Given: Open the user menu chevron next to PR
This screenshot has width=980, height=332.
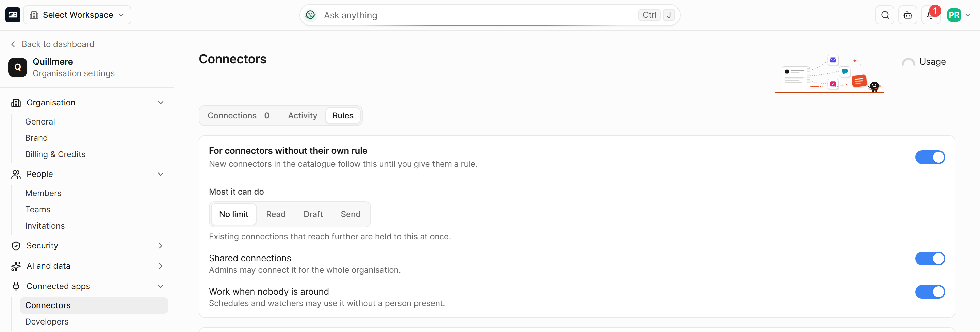Looking at the screenshot, I should click(967, 15).
